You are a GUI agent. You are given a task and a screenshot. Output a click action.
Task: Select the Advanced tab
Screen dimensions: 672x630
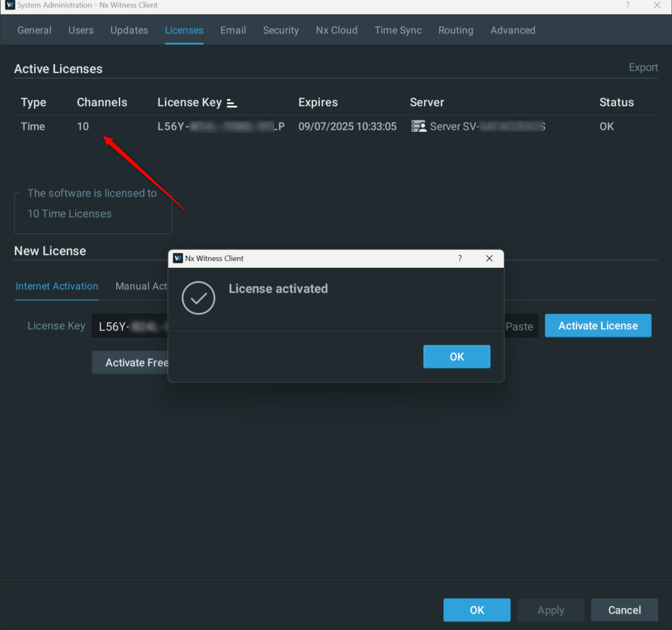(x=512, y=30)
